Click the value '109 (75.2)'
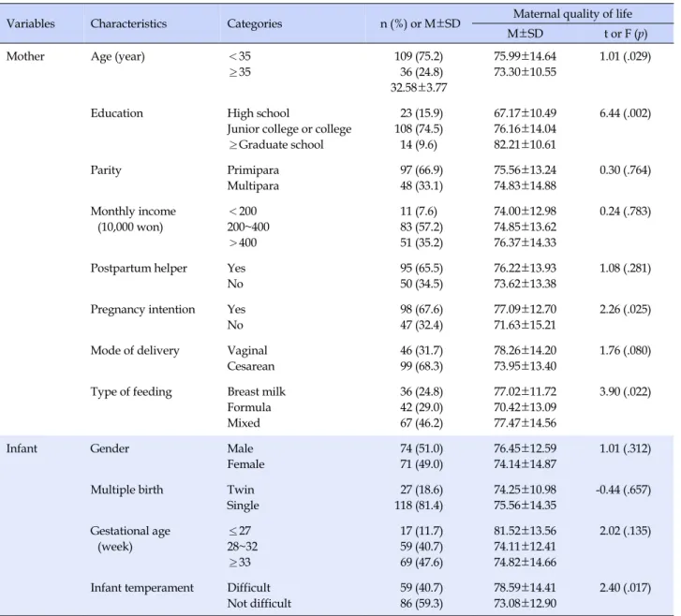Image resolution: width=681 pixels, height=616 pixels. click(x=419, y=56)
